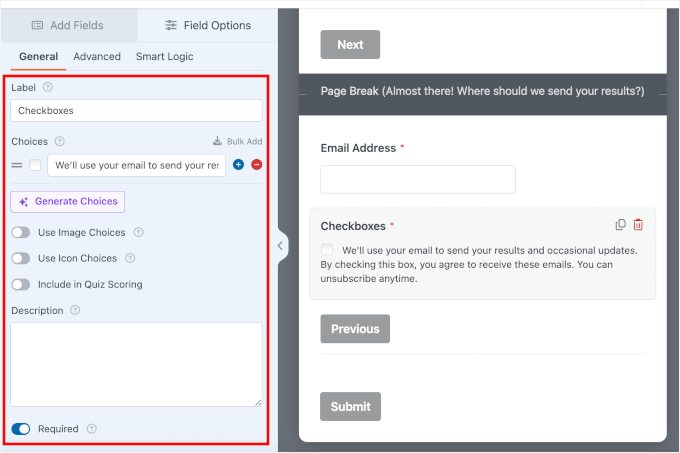The height and width of the screenshot is (453, 680).
Task: Open the Smart Logic tab
Action: tap(165, 57)
